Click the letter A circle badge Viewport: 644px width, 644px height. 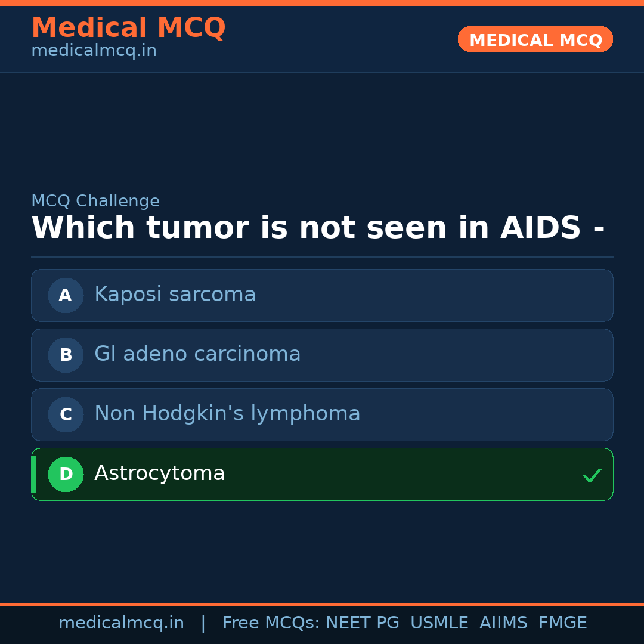click(x=66, y=295)
